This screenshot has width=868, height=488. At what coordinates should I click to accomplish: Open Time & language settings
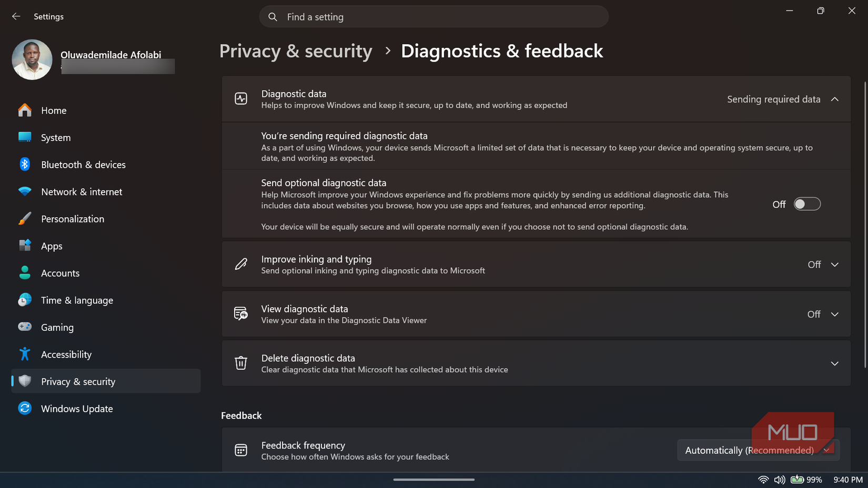coord(106,300)
